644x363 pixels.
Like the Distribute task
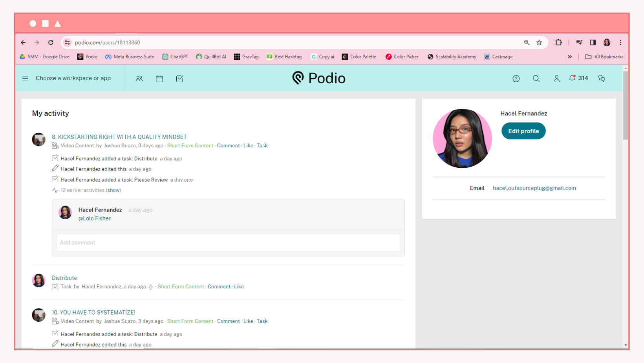[x=239, y=287]
